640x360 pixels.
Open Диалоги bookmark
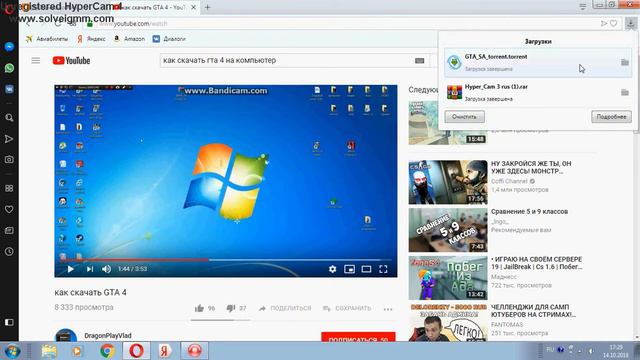pos(169,39)
